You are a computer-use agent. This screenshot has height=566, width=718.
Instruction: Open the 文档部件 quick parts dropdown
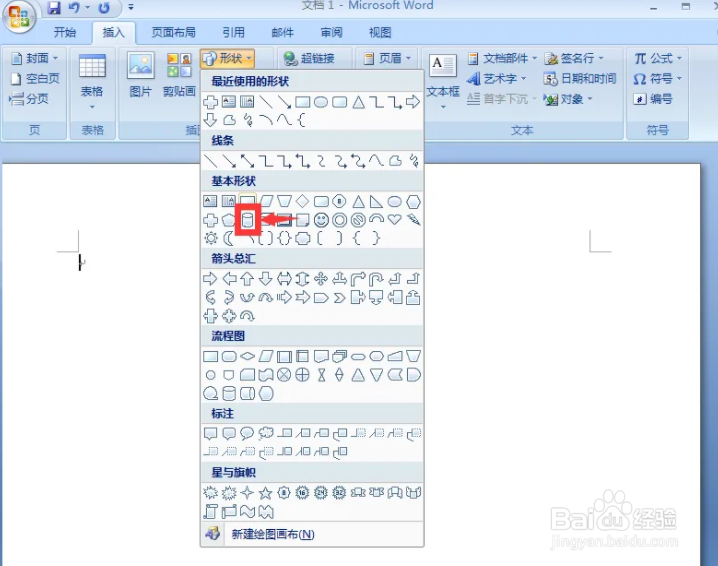pos(502,58)
